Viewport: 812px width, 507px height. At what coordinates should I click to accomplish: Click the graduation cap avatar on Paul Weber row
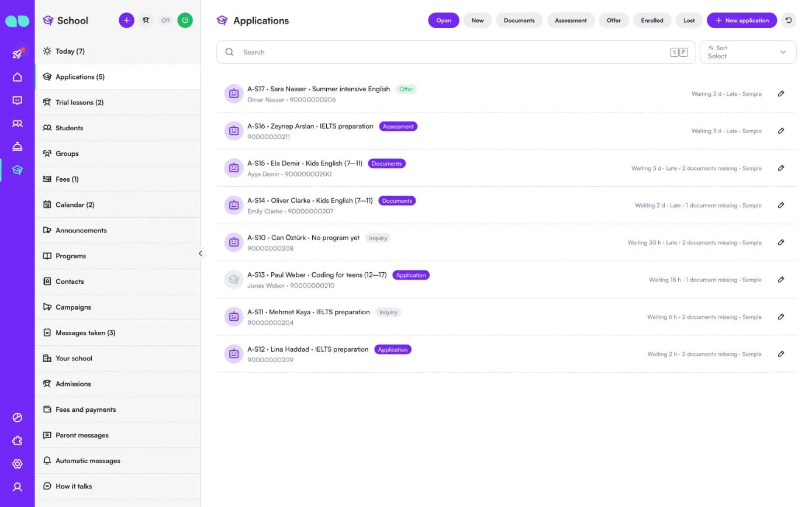click(x=234, y=280)
